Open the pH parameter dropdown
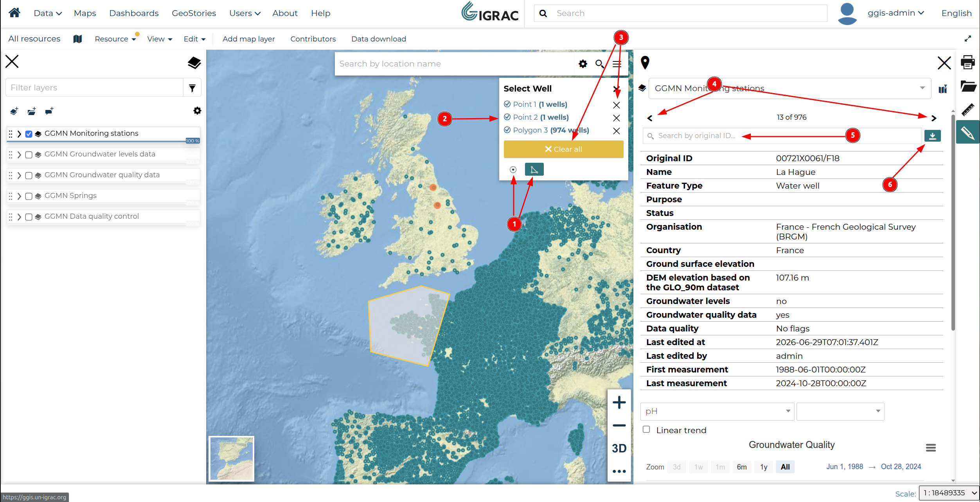Image resolution: width=980 pixels, height=502 pixels. pos(717,411)
